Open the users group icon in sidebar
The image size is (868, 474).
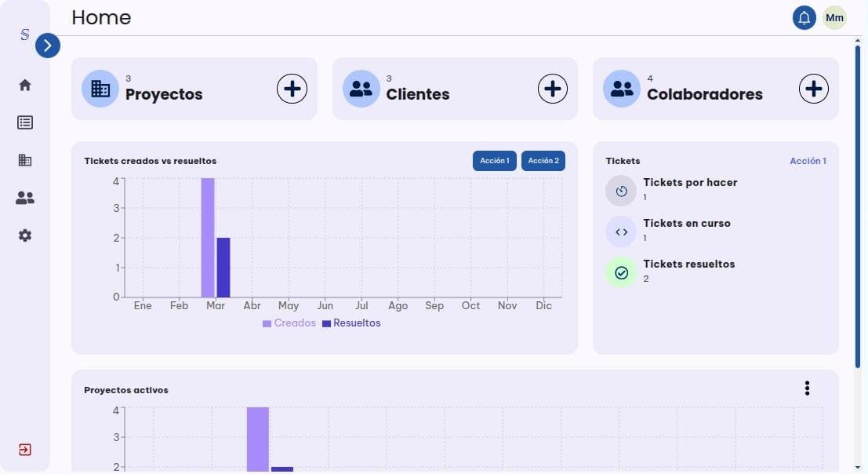coord(25,198)
